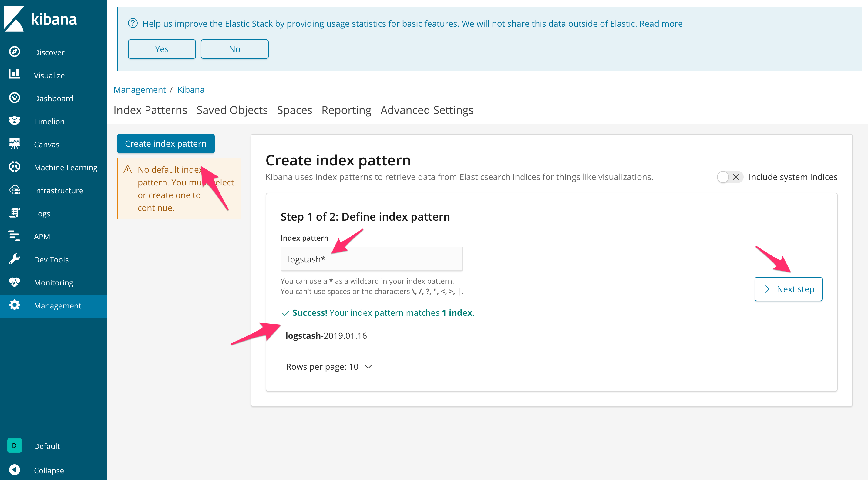The width and height of the screenshot is (868, 480).
Task: Open the Discover section
Action: 49,52
